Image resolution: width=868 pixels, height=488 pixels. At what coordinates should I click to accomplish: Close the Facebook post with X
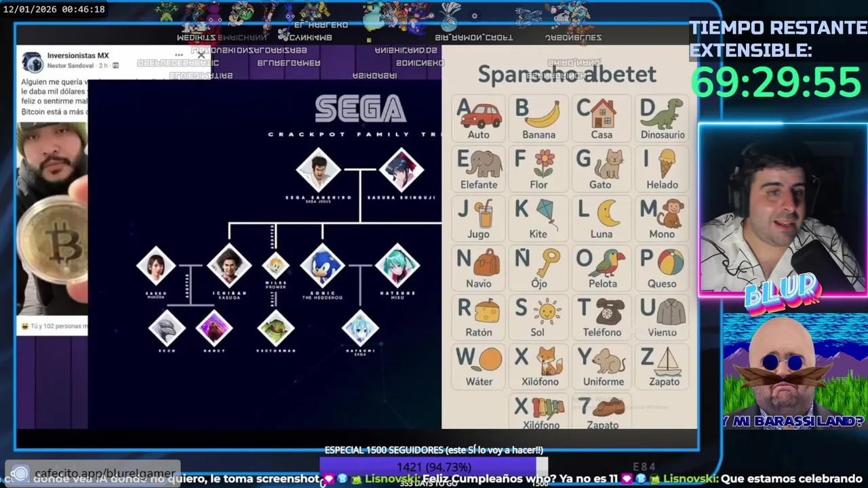point(201,56)
